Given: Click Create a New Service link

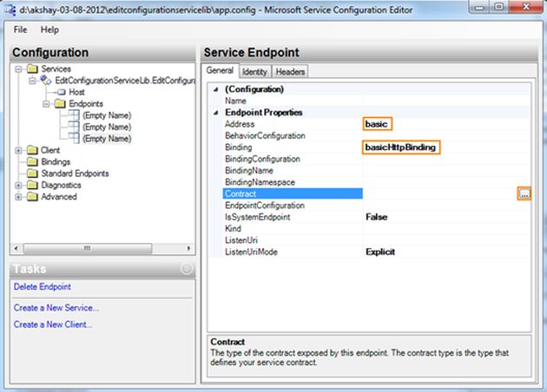Looking at the screenshot, I should click(x=56, y=308).
